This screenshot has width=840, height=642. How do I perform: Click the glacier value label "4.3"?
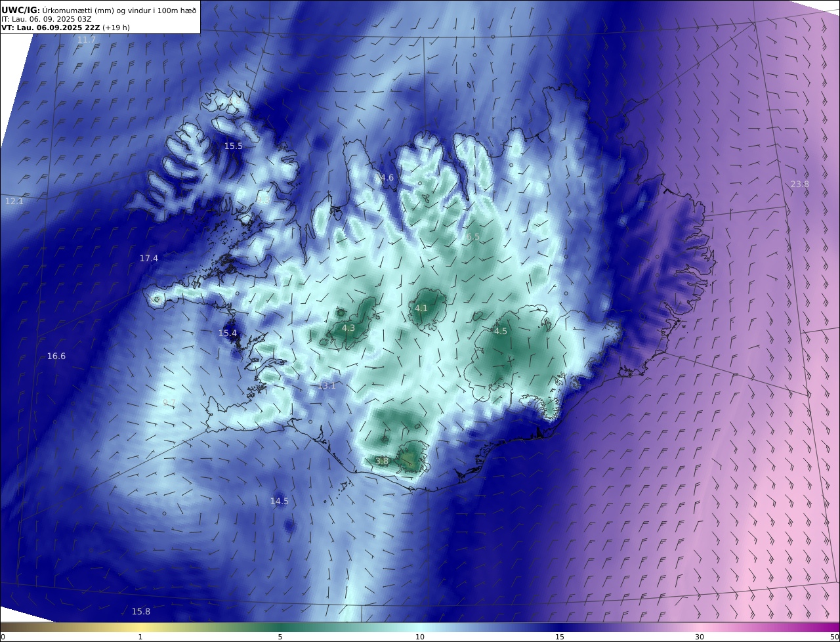point(348,328)
